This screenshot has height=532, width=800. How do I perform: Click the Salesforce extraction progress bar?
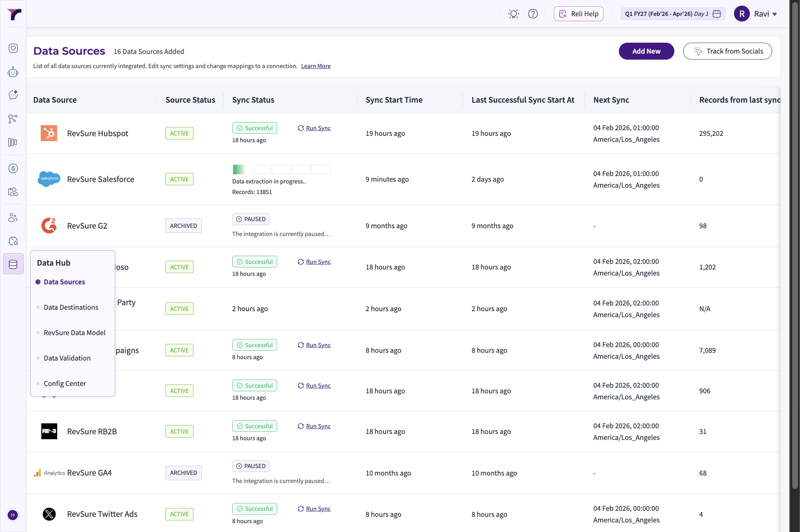point(281,169)
